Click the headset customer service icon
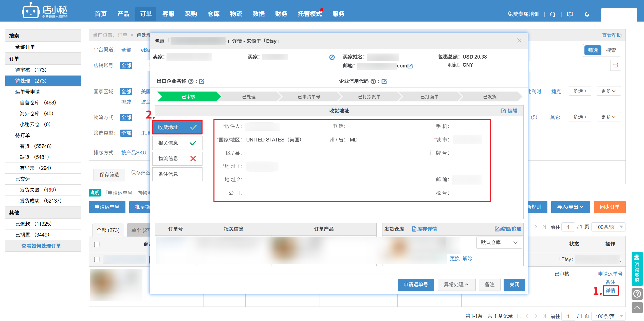Screen dimensions: 644x321 [553, 14]
